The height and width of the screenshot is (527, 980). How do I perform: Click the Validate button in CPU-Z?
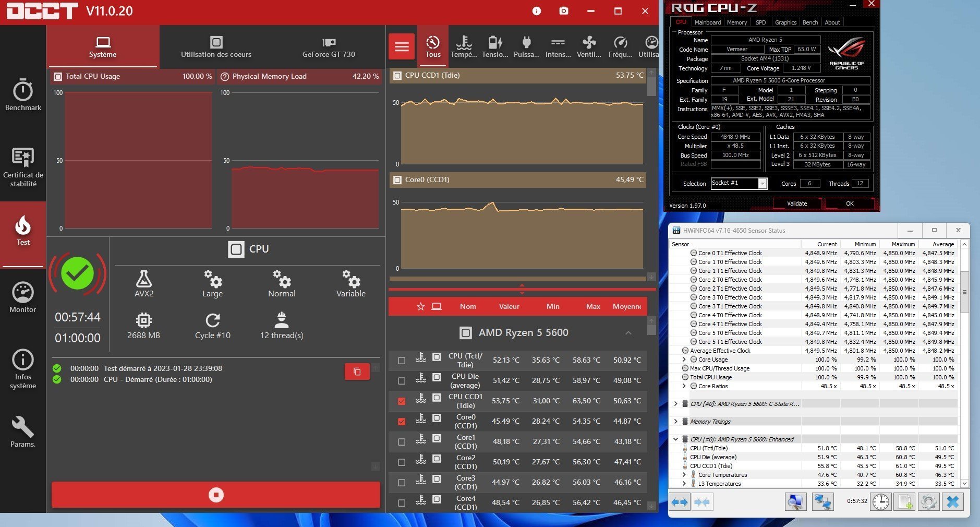click(x=796, y=203)
